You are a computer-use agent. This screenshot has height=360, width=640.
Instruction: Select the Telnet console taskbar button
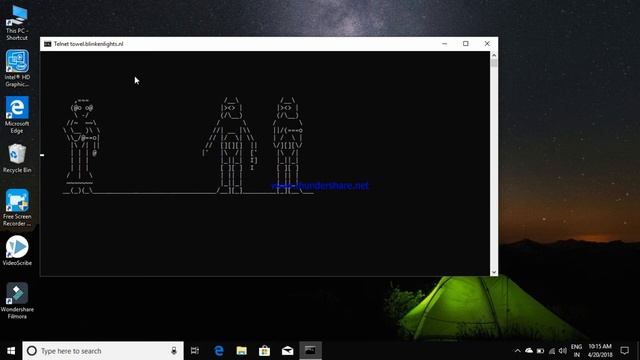tap(310, 351)
